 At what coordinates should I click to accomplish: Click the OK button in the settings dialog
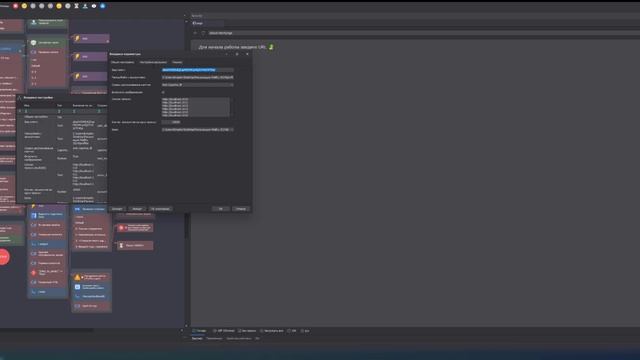(x=220, y=209)
